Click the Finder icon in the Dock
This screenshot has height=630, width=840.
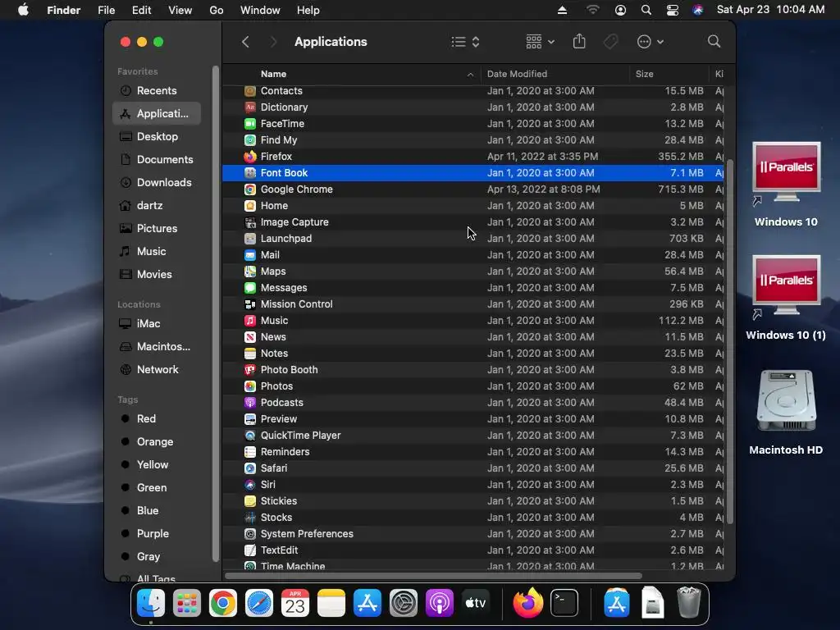pyautogui.click(x=151, y=603)
